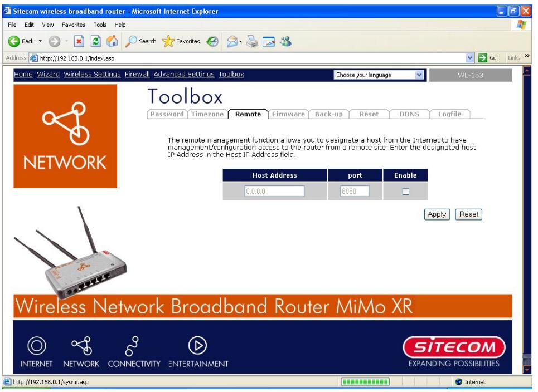Switch to the Timezone tab
Image resolution: width=538 pixels, height=392 pixels.
[207, 114]
